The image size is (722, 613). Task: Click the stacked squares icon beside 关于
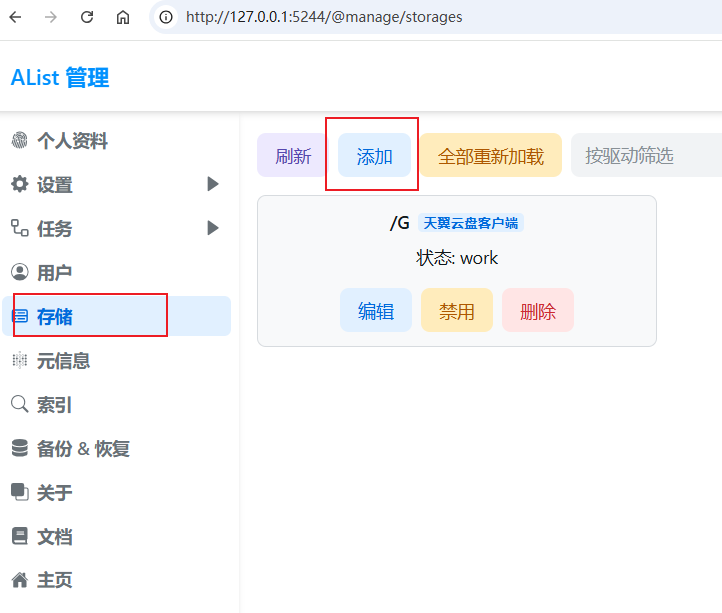click(19, 492)
